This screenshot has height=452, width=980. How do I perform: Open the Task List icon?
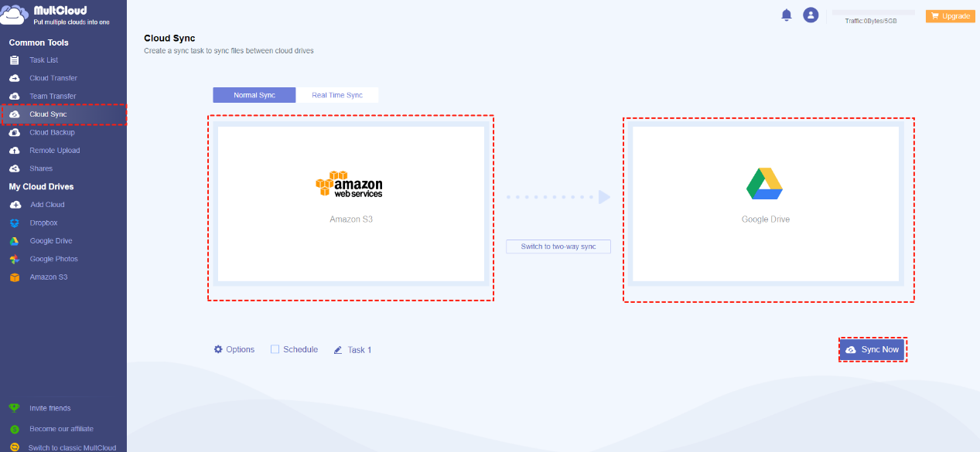[14, 60]
